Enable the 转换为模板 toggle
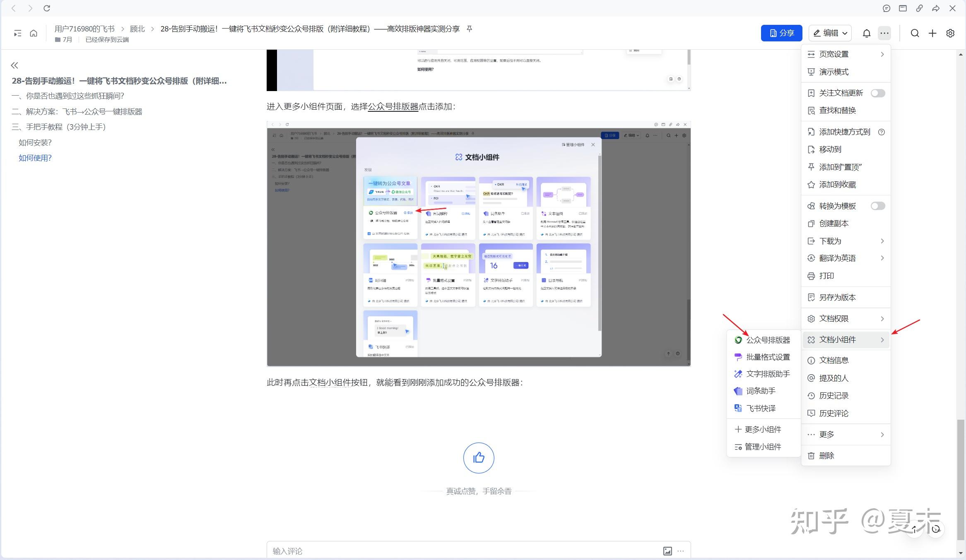 877,206
